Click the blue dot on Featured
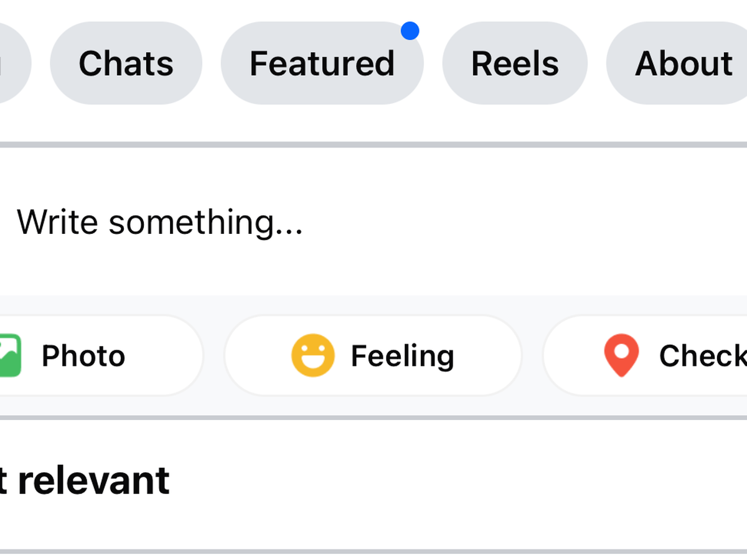 point(410,30)
